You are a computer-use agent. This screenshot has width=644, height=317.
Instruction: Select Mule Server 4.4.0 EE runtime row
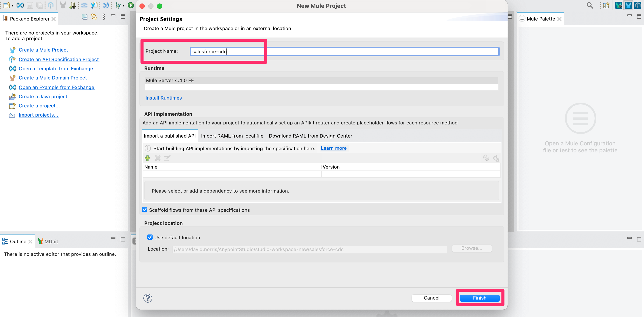(322, 80)
